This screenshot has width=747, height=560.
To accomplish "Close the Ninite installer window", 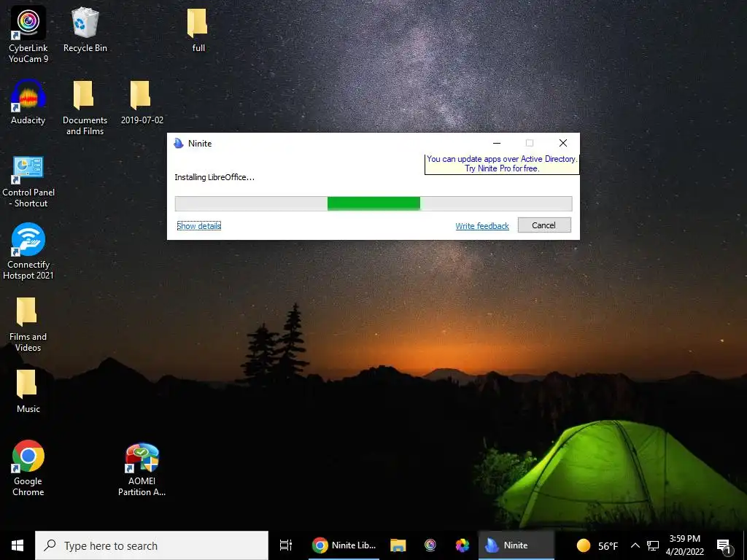I will pyautogui.click(x=563, y=143).
